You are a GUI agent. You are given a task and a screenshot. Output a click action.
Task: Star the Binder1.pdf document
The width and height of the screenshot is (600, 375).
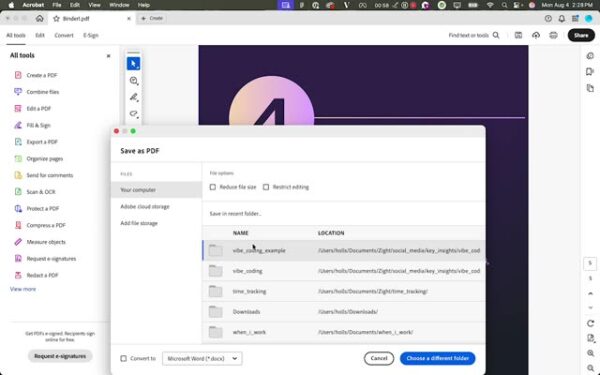pyautogui.click(x=56, y=18)
